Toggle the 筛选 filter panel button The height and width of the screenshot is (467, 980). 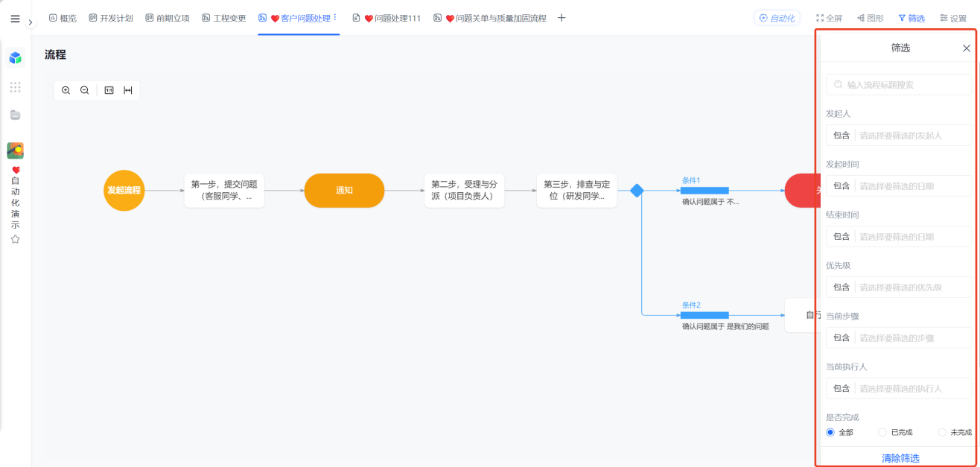[911, 18]
